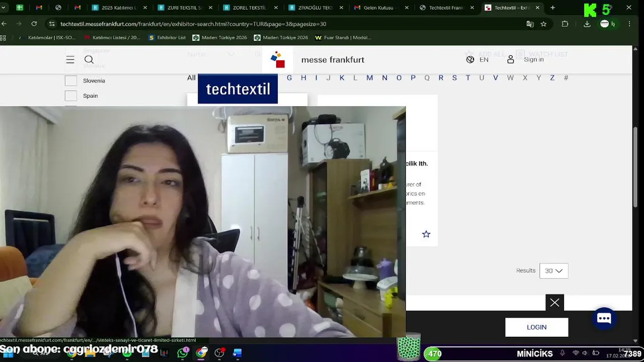This screenshot has height=362, width=644.
Task: Click the page vertical scrollbar
Action: 635,166
